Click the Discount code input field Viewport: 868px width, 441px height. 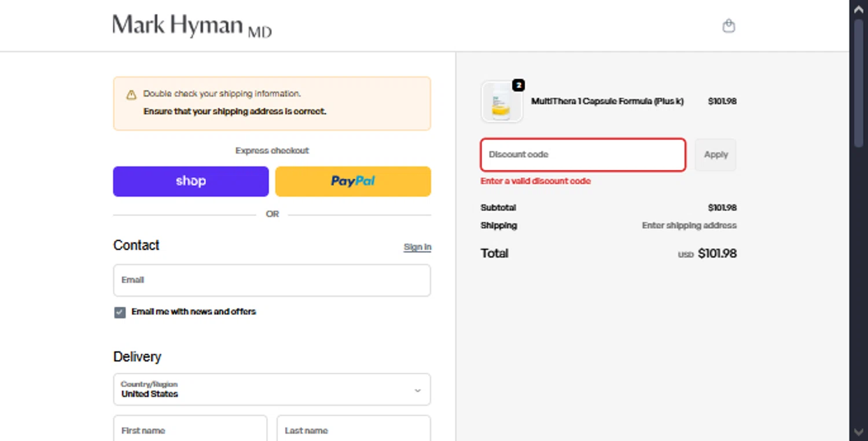(x=583, y=155)
